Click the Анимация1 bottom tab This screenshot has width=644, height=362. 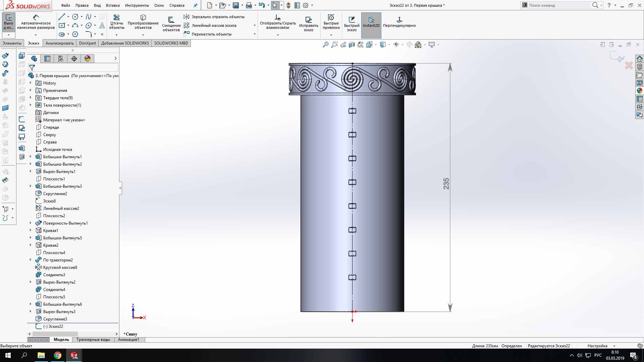click(x=128, y=340)
